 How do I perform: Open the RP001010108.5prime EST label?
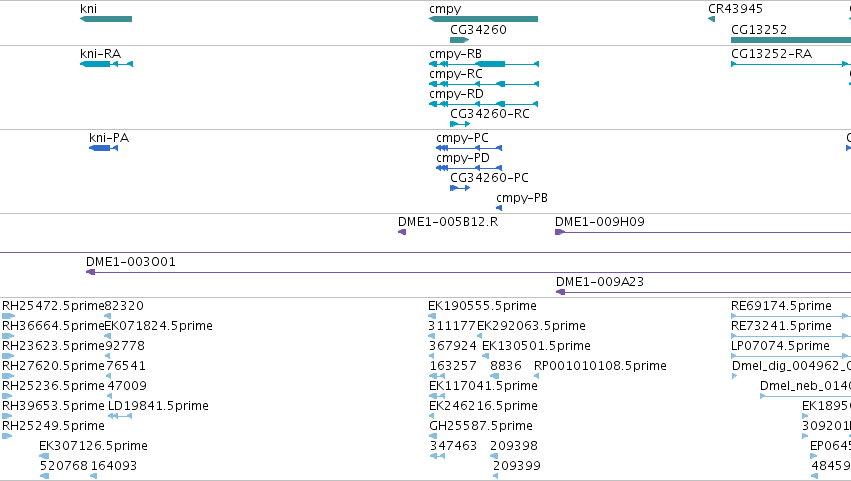coord(600,366)
